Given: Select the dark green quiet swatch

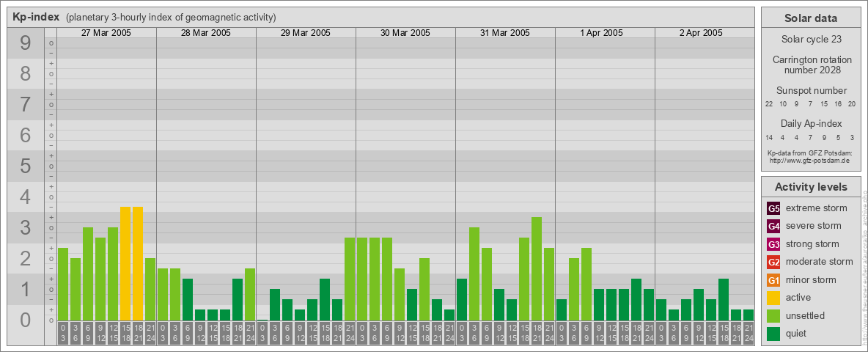Looking at the screenshot, I should pos(773,334).
